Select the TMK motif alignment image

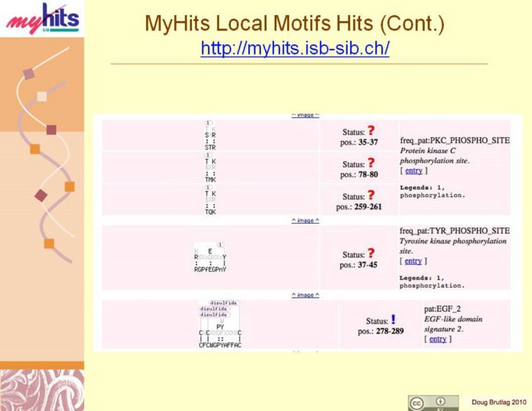210,167
